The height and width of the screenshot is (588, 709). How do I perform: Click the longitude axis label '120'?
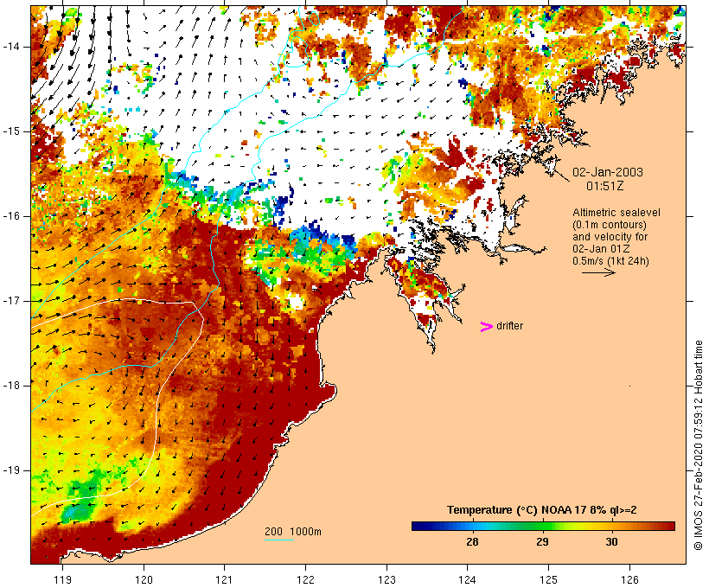pyautogui.click(x=144, y=579)
